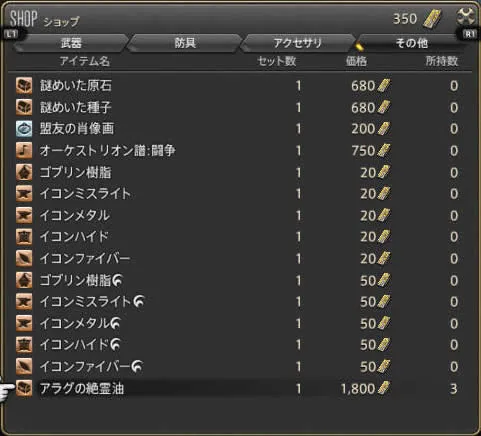
Task: Click the owned count 3 for アラグの絶霊油
Action: (x=454, y=389)
